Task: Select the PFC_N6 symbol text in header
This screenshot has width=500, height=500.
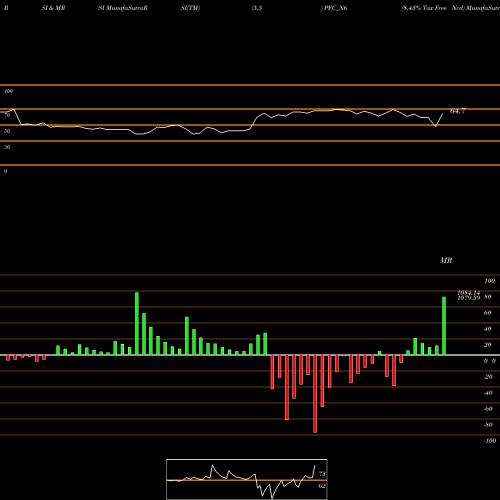Action: [x=335, y=8]
